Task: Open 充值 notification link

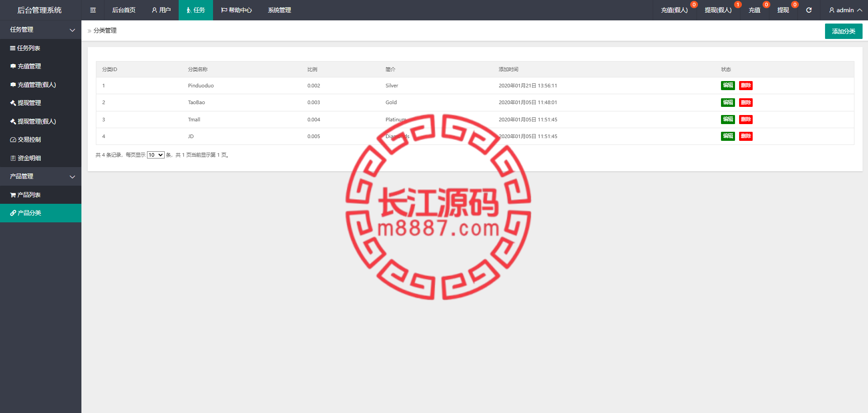Action: (754, 10)
